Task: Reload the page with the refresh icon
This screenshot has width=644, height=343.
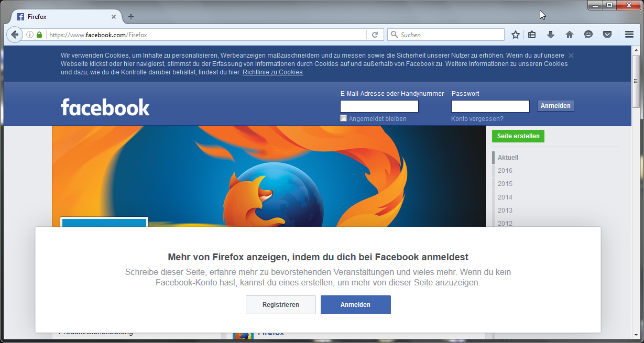Action: coord(375,35)
